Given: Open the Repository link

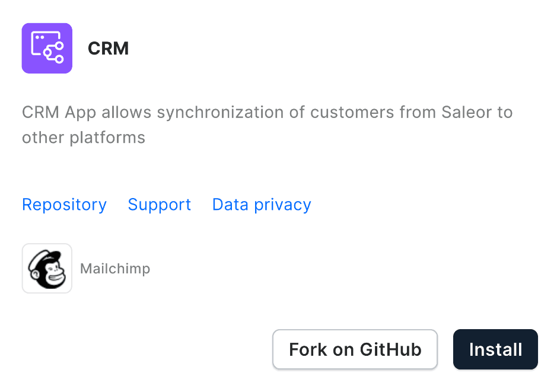Looking at the screenshot, I should point(64,204).
